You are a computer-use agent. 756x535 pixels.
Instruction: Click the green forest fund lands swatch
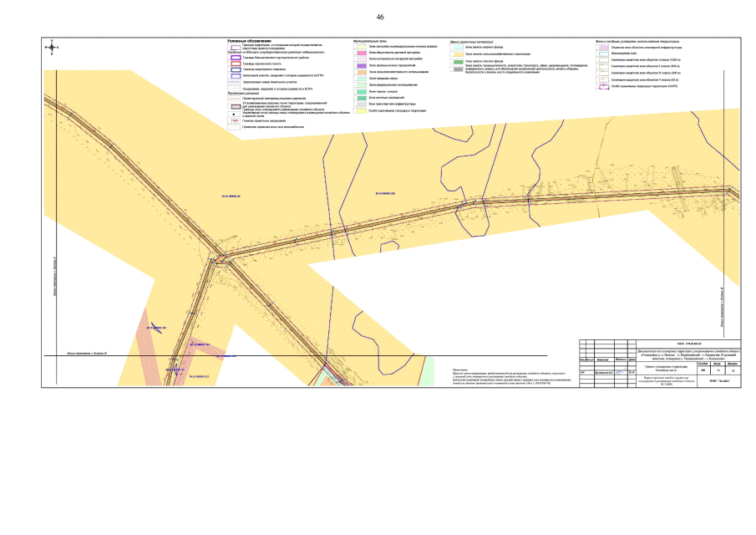click(458, 61)
